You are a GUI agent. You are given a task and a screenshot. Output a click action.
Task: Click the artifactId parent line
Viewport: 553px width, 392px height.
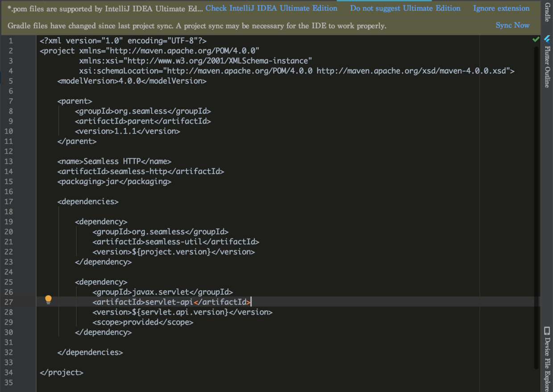143,121
